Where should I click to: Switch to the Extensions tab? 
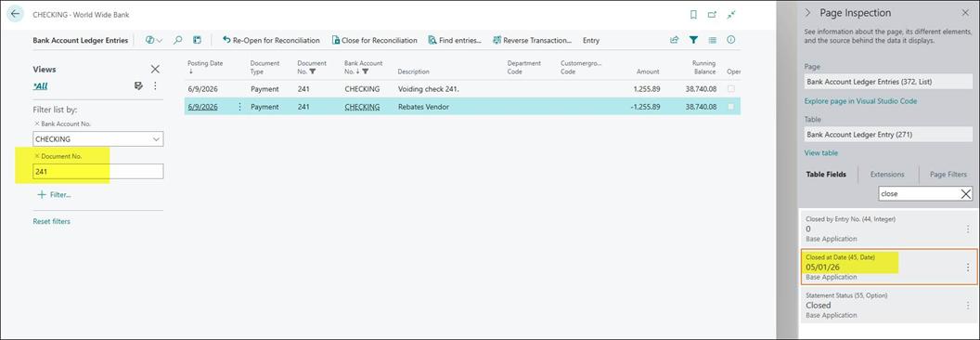pyautogui.click(x=887, y=175)
